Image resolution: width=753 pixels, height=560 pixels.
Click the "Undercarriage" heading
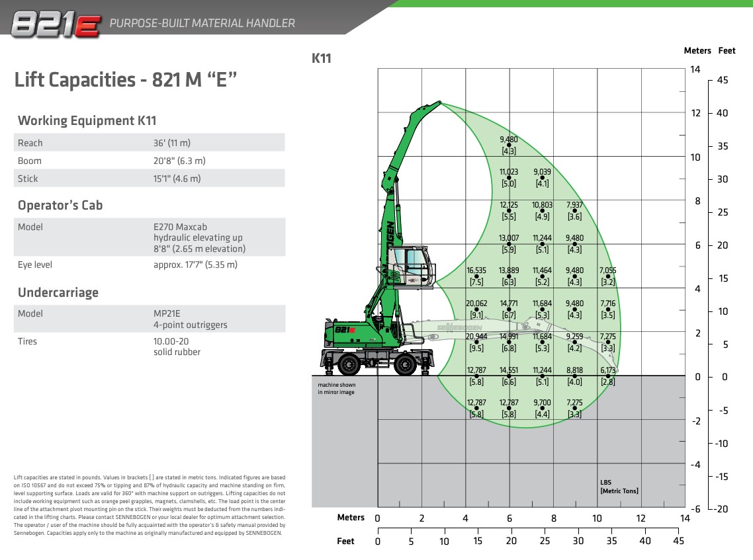coord(58,292)
